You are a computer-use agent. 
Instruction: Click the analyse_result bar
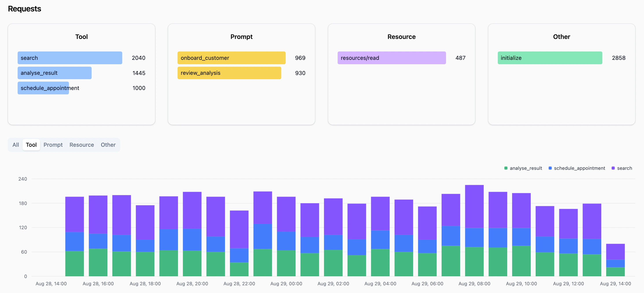pos(54,73)
